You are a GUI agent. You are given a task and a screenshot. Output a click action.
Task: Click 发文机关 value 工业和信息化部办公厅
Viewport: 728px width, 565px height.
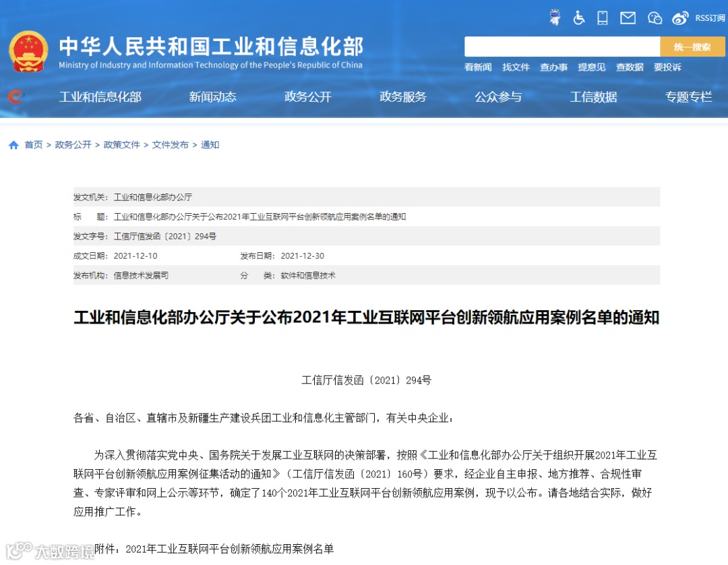(153, 198)
